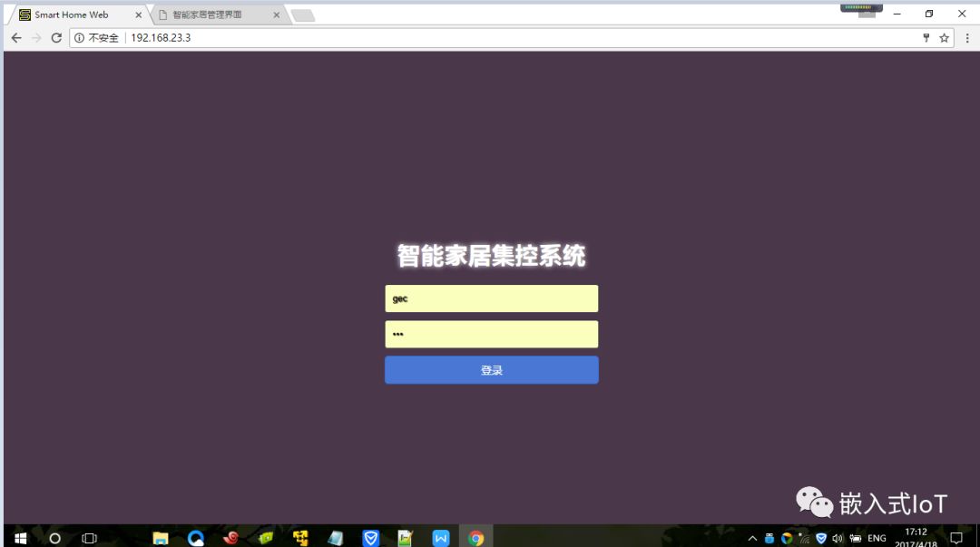
Task: Open Task View on the taskbar
Action: 89,538
